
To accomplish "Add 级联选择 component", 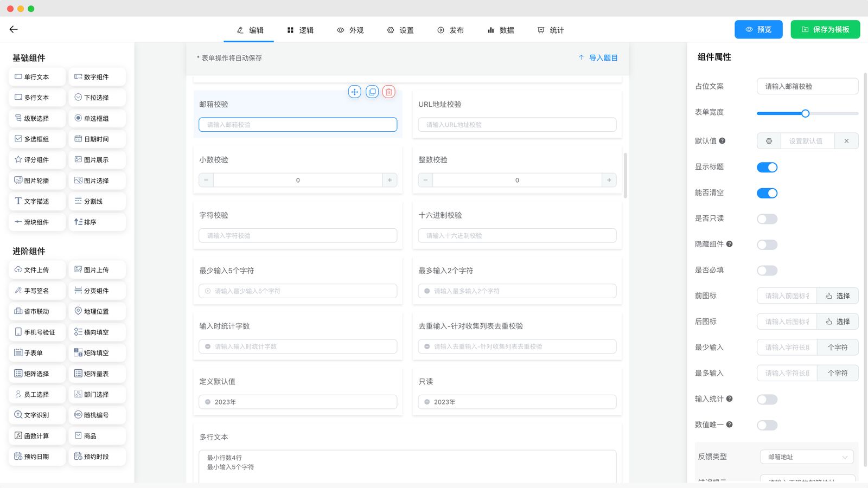I will [x=37, y=118].
